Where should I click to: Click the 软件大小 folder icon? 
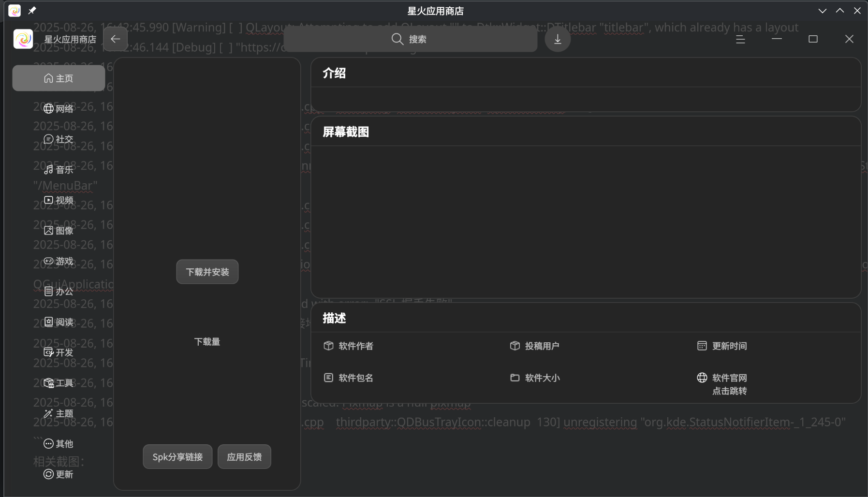point(515,378)
